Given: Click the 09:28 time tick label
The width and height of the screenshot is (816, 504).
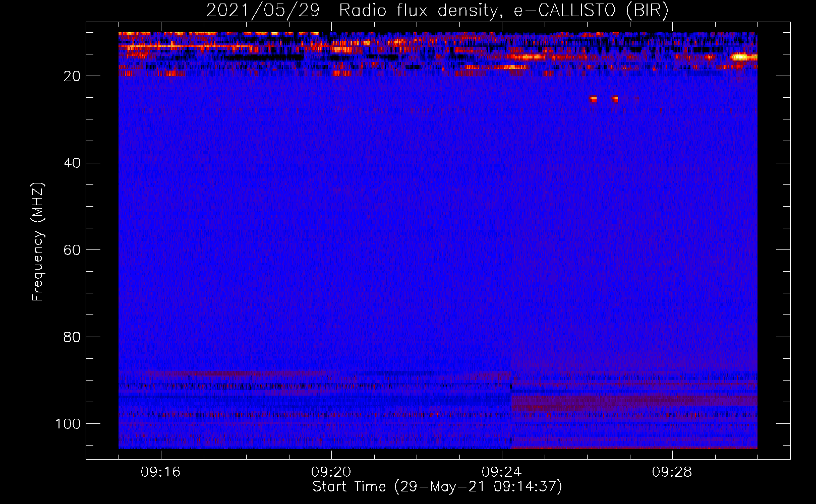Looking at the screenshot, I should tap(672, 472).
